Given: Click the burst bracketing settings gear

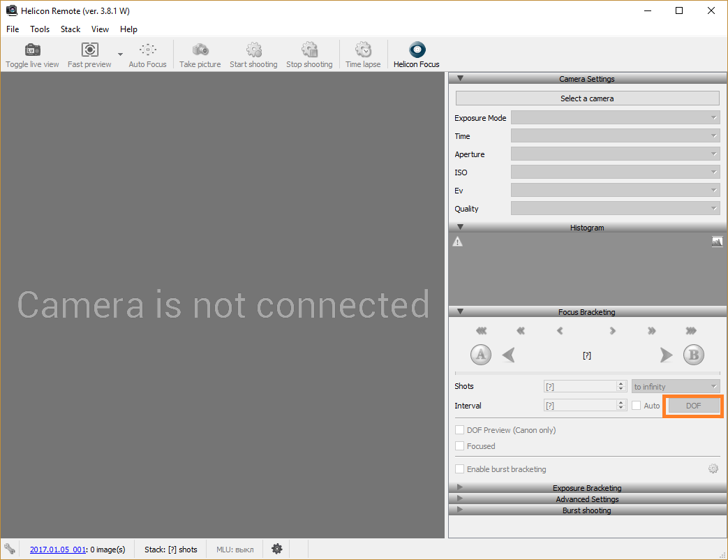Looking at the screenshot, I should [x=713, y=469].
